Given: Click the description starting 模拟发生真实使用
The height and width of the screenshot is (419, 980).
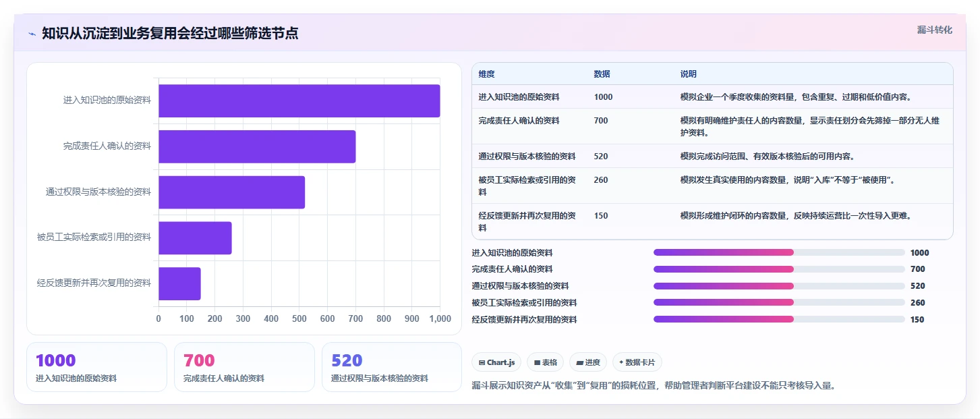Looking at the screenshot, I should (787, 180).
